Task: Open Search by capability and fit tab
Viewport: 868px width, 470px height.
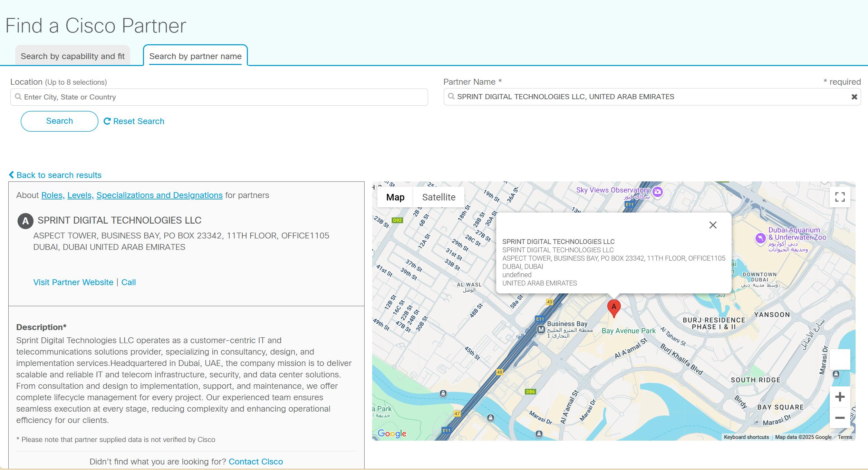Action: [73, 56]
